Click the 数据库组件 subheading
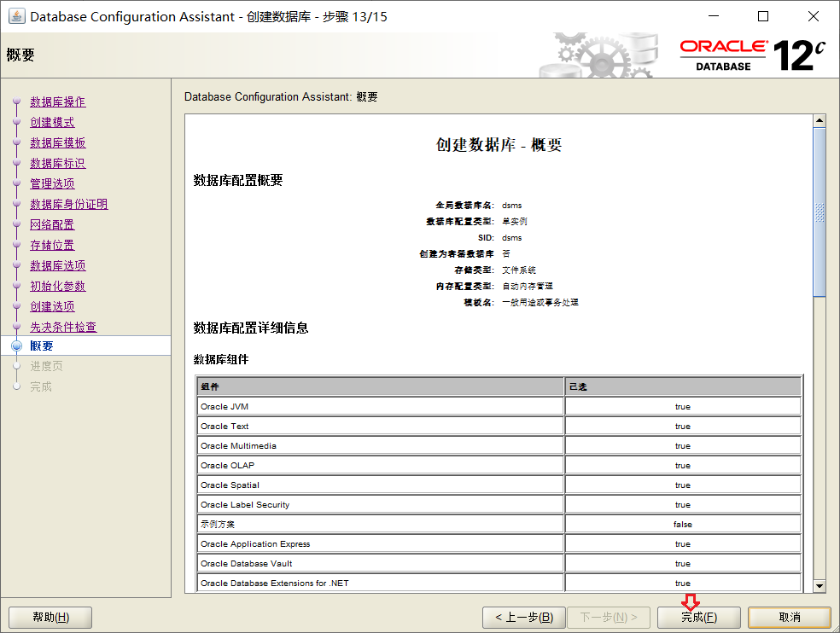The height and width of the screenshot is (633, 840). [221, 359]
